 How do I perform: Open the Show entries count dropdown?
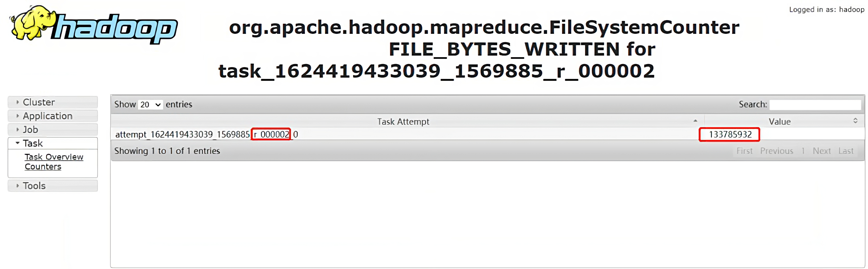click(x=150, y=105)
